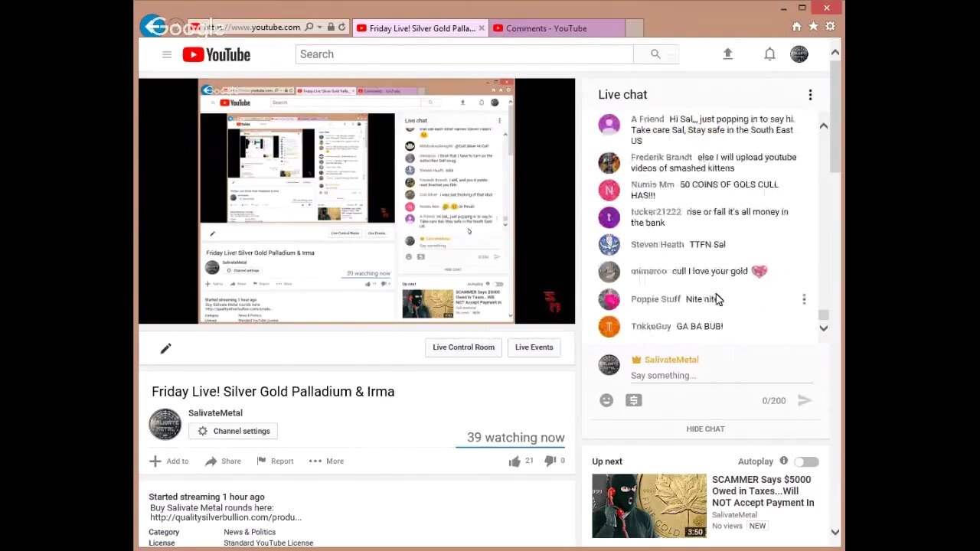This screenshot has height=551, width=980.
Task: Open the SalivateMetal channel name link
Action: (x=215, y=413)
